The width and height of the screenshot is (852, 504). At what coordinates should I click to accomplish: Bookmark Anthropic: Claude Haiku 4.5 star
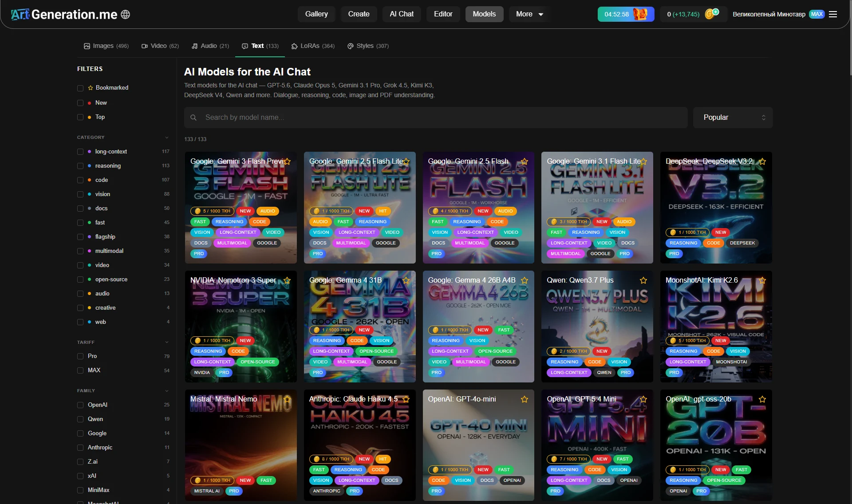click(406, 399)
